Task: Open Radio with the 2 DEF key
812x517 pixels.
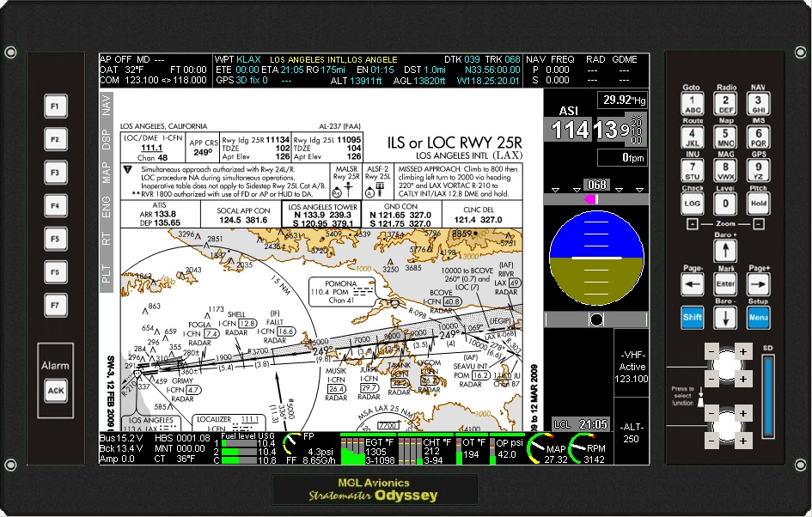Action: (x=725, y=104)
